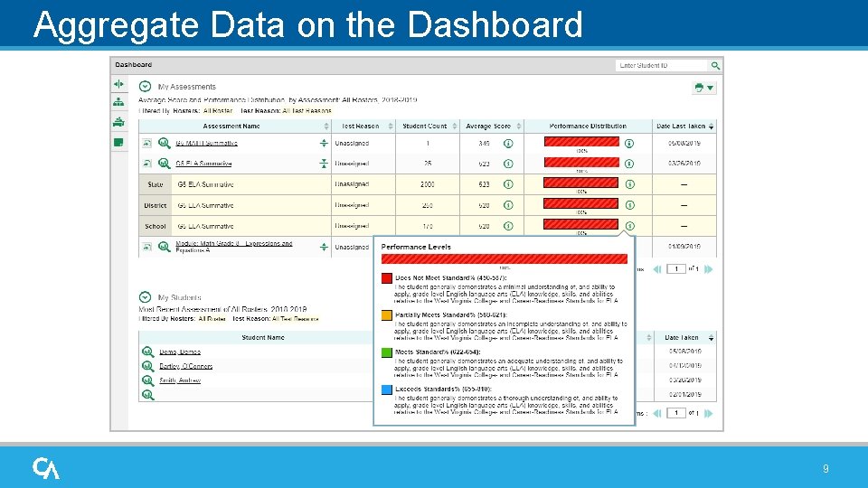Open the G5 MATH Summative assessment link
Screen dimensions: 868x488
pyautogui.click(x=206, y=144)
